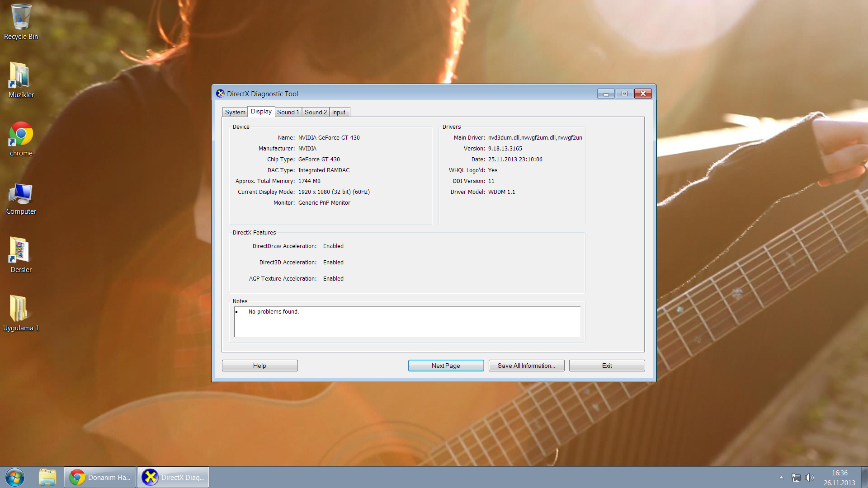Screen dimensions: 868x488
Task: Select the Uygulama 1 folder icon
Action: point(21,313)
